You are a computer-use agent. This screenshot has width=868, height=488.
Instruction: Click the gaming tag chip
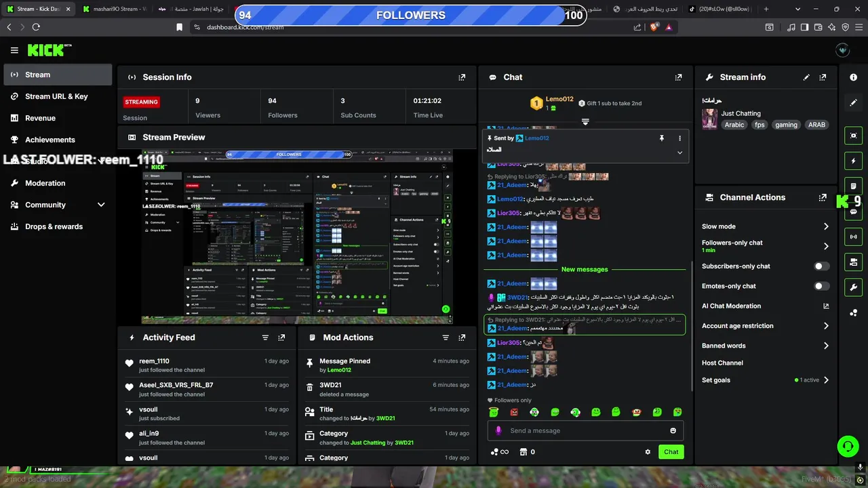(786, 125)
